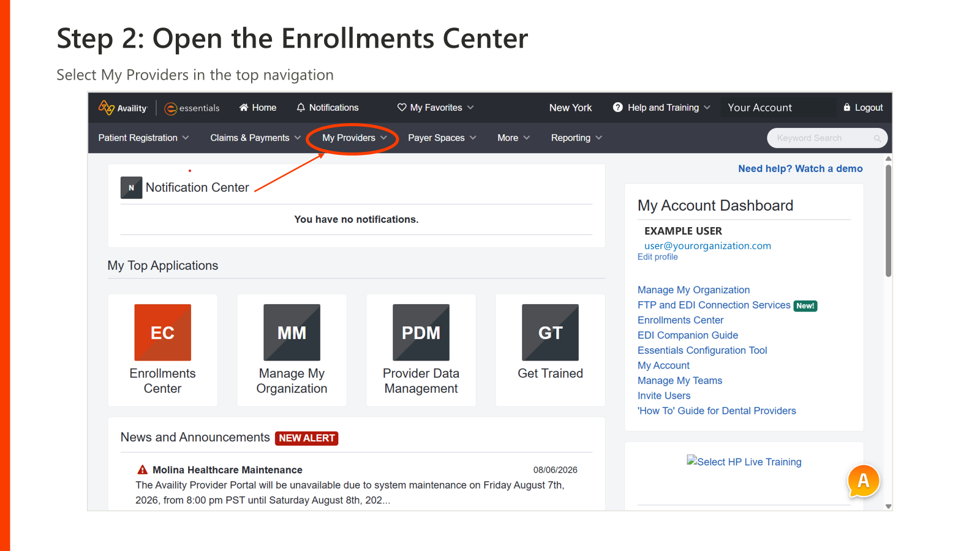Expand the Reporting menu

(x=577, y=138)
